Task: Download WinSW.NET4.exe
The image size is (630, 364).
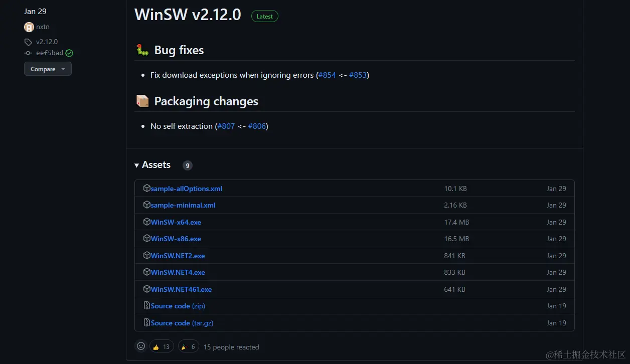Action: [x=178, y=273]
